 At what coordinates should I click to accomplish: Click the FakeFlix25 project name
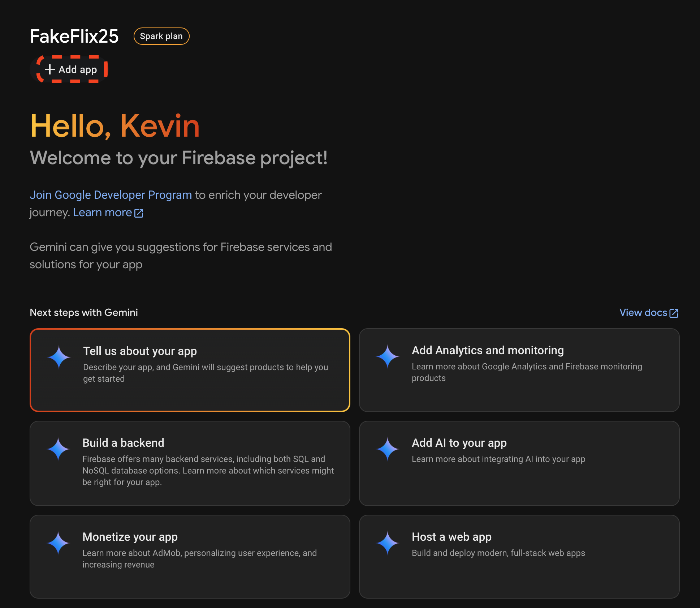[74, 36]
